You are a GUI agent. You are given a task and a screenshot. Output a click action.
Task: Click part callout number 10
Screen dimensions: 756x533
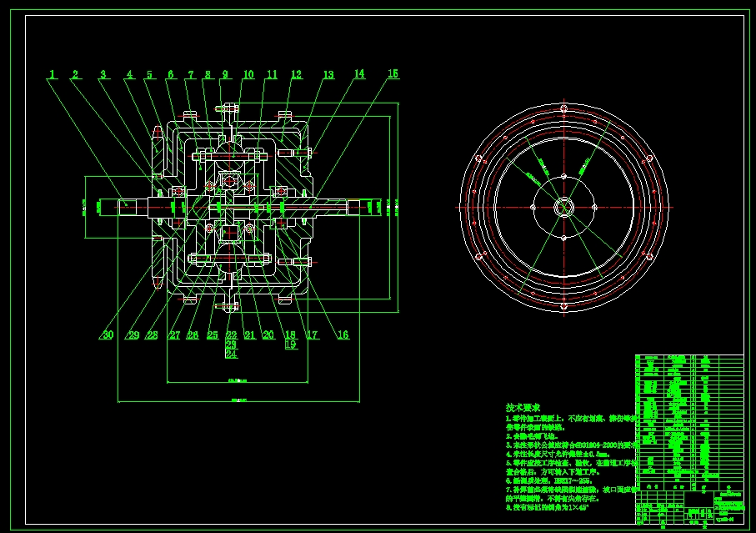(x=248, y=74)
